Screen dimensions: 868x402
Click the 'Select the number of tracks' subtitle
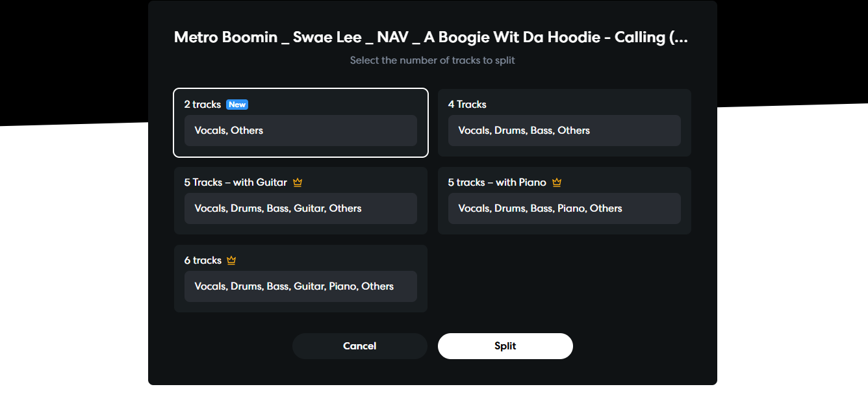[433, 60]
